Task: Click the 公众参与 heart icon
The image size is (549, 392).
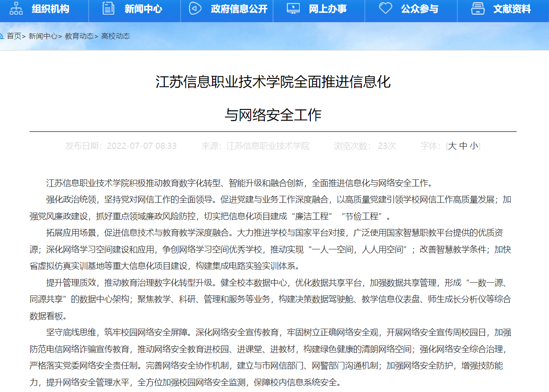Action: click(386, 8)
